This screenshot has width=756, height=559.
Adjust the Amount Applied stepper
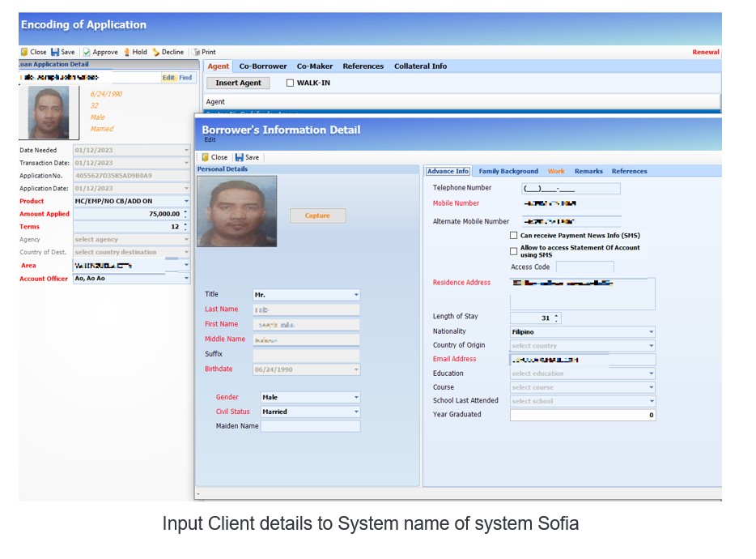click(x=185, y=214)
